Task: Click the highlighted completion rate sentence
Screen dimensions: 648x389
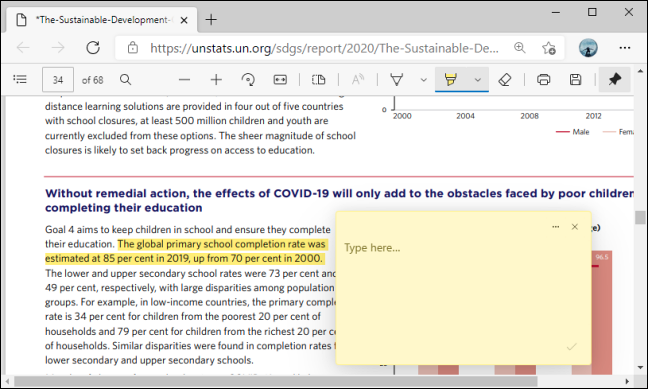Action: 186,251
